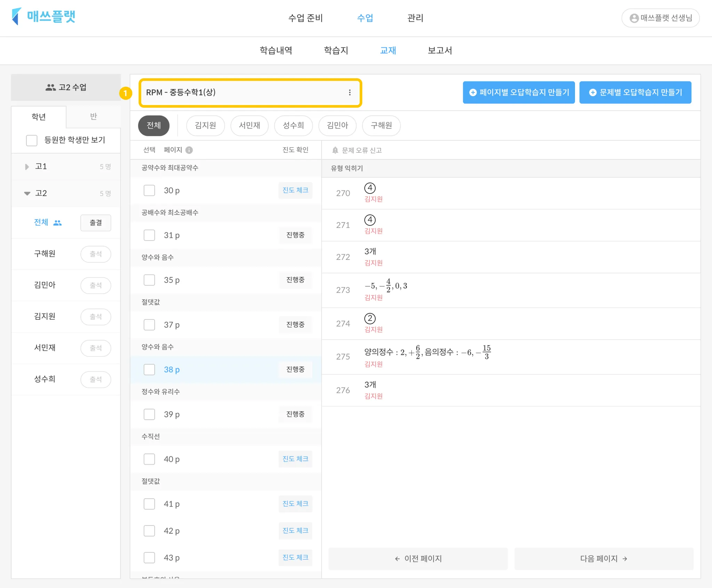Image resolution: width=712 pixels, height=588 pixels.
Task: Switch to the 학습지 tab
Action: [336, 51]
